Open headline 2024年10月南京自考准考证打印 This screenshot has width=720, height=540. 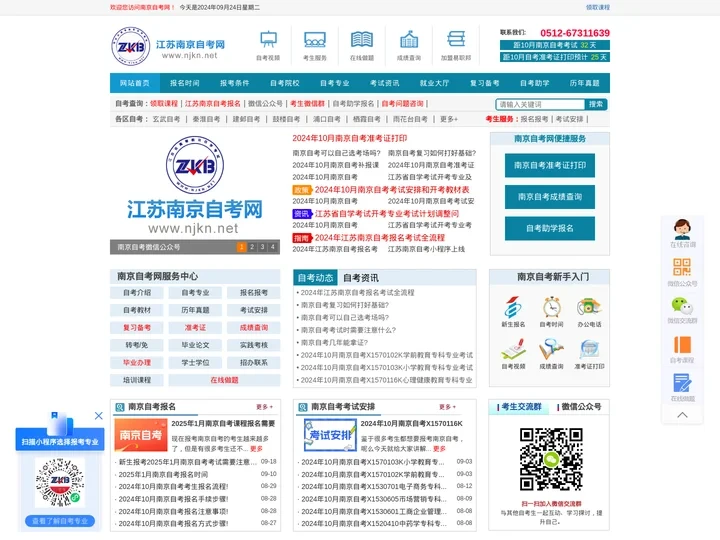349,138
